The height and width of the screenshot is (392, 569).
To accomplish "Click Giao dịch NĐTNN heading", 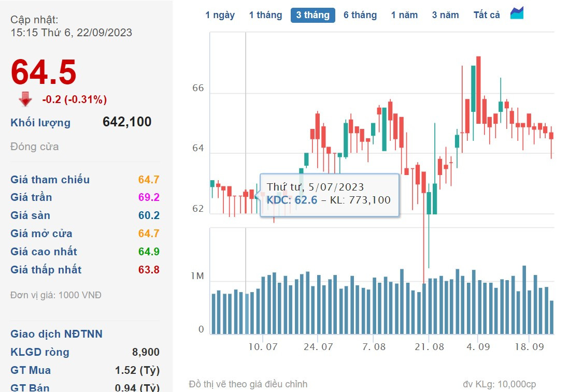I will [x=56, y=334].
